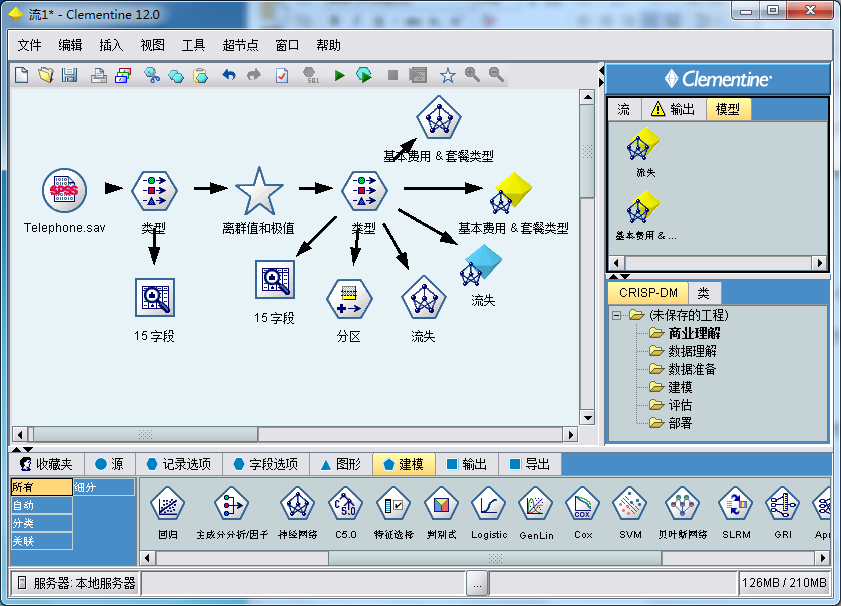The height and width of the screenshot is (606, 841).
Task: Switch to the 字段选项 palette tab
Action: click(266, 464)
